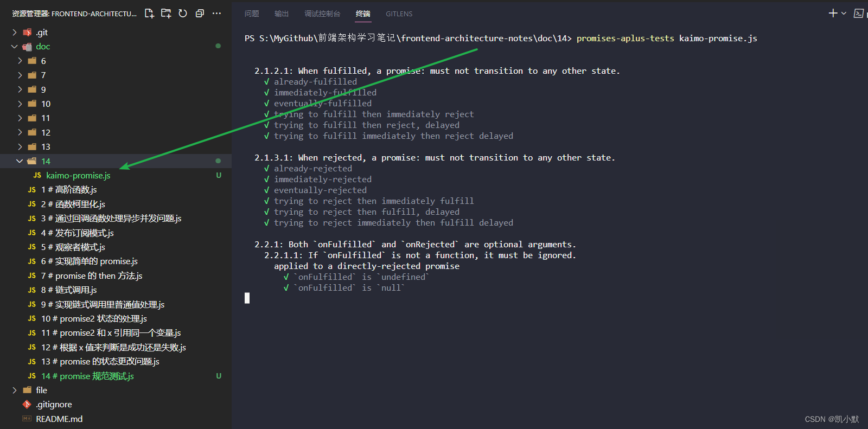Open file 10 # promise2 状态的处理.js
Screen dimensions: 868x429
(x=94, y=319)
